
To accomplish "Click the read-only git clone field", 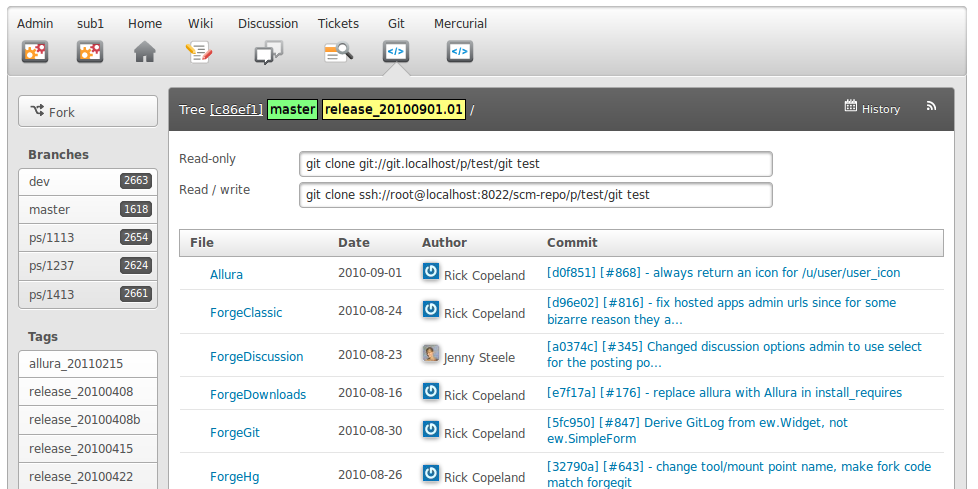I will click(535, 164).
